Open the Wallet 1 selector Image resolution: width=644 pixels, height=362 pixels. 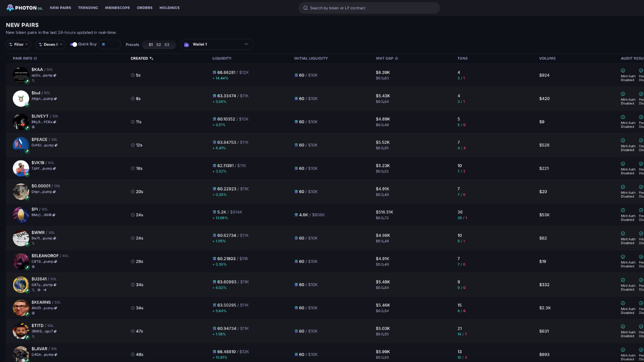217,44
